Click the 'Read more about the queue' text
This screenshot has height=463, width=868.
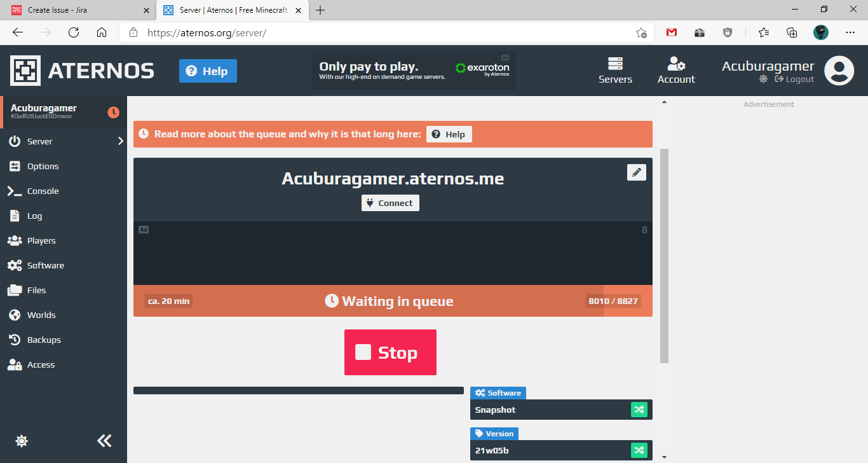287,134
